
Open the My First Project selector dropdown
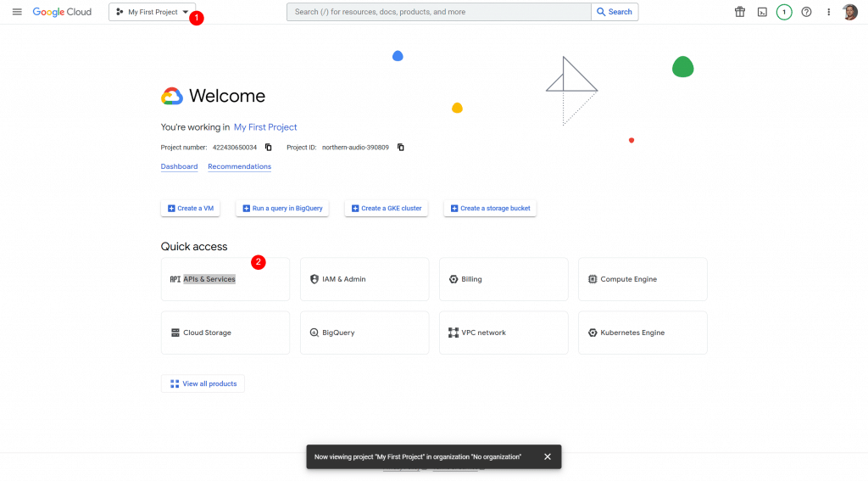153,12
